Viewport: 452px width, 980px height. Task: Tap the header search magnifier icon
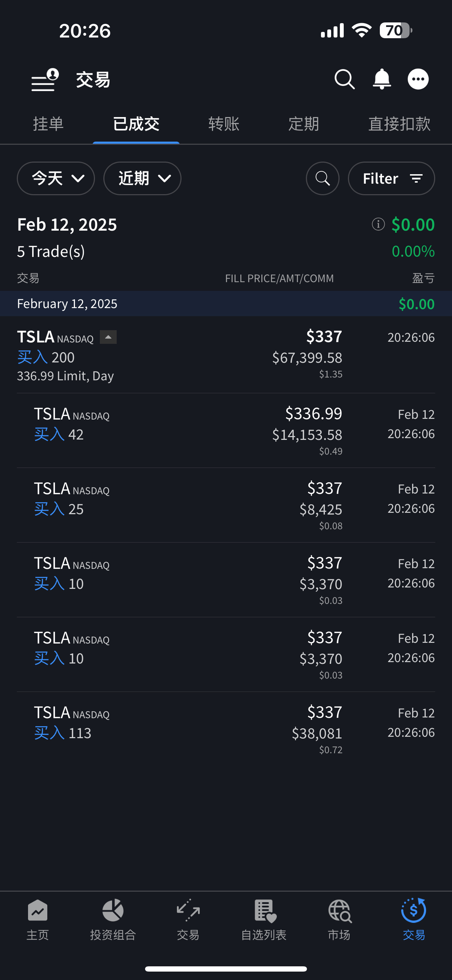coord(344,80)
